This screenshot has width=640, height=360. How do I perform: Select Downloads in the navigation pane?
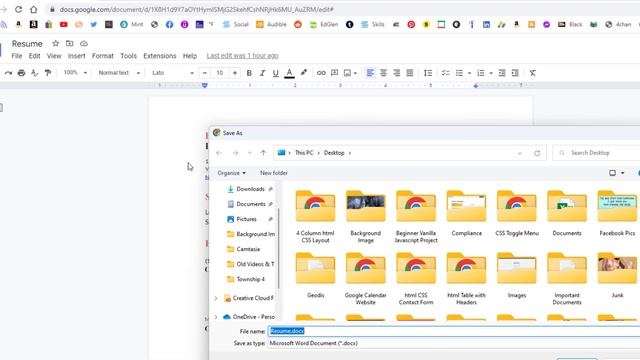tap(250, 189)
